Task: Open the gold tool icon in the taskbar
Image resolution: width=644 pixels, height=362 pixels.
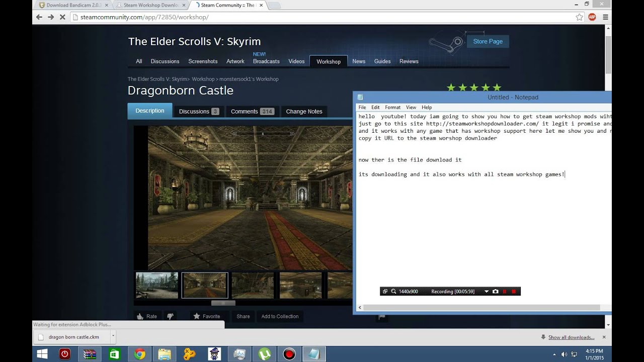Action: [x=189, y=354]
